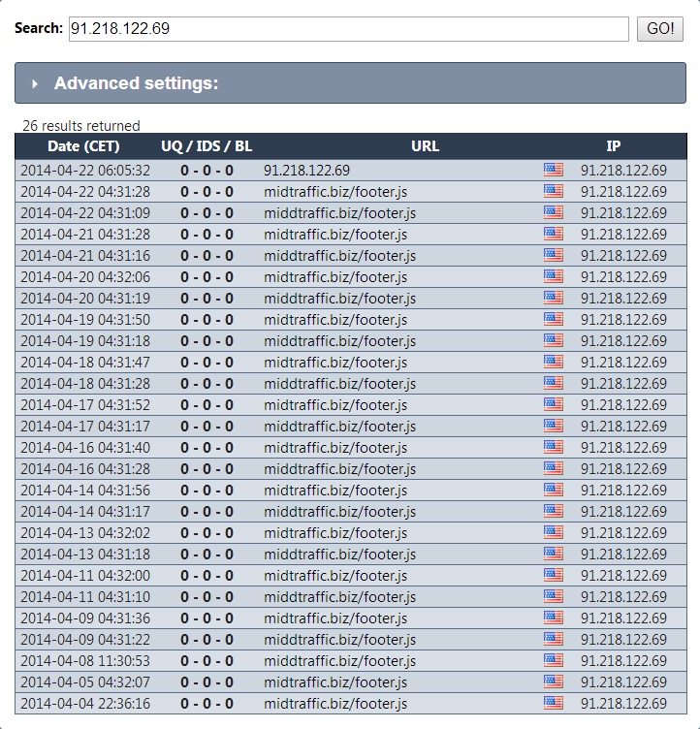Click the flag icon in the 2014-04-19 04:31:50 row

point(553,319)
